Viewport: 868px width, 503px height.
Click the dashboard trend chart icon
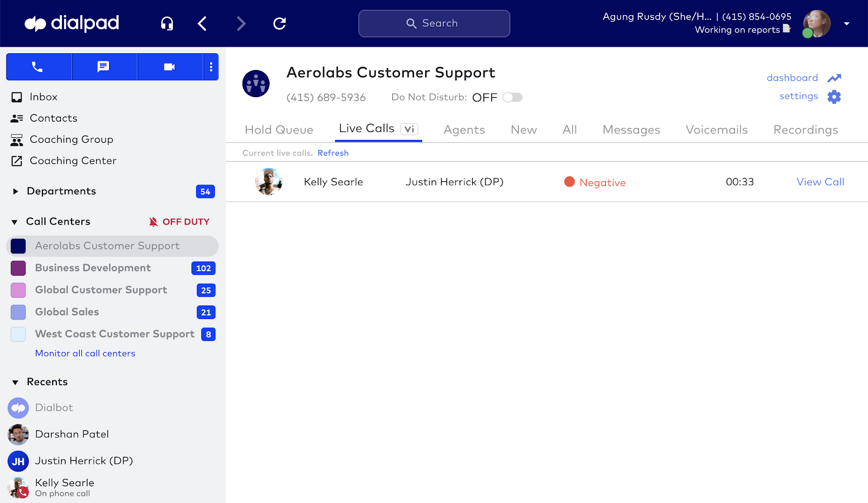click(834, 78)
